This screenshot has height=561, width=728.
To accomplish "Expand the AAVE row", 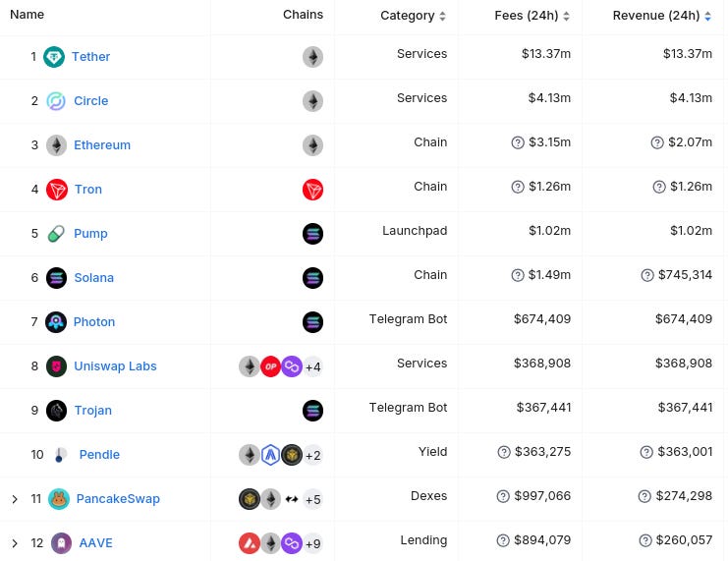I will point(15,543).
